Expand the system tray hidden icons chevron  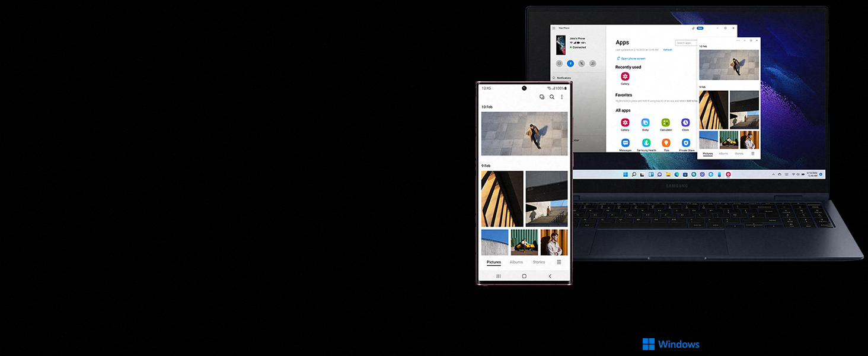pos(773,174)
